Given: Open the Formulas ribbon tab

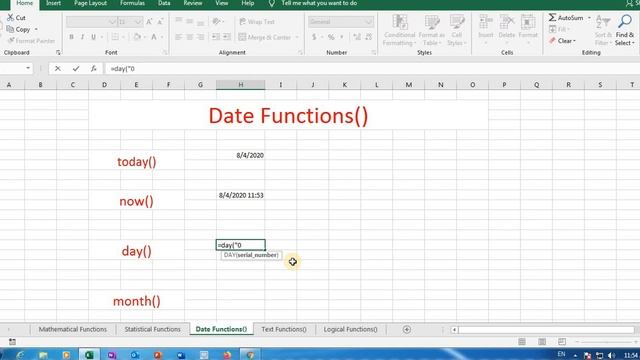Looking at the screenshot, I should pyautogui.click(x=132, y=3).
